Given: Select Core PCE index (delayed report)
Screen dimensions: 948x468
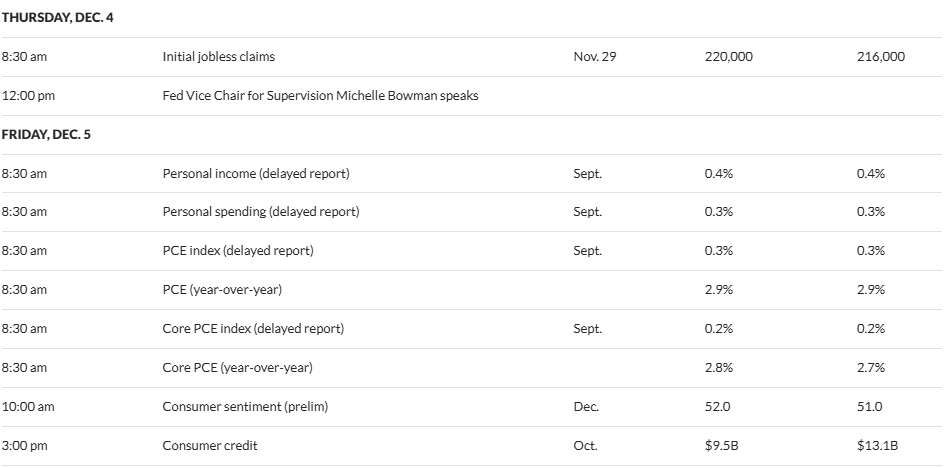Looking at the screenshot, I should 252,329.
